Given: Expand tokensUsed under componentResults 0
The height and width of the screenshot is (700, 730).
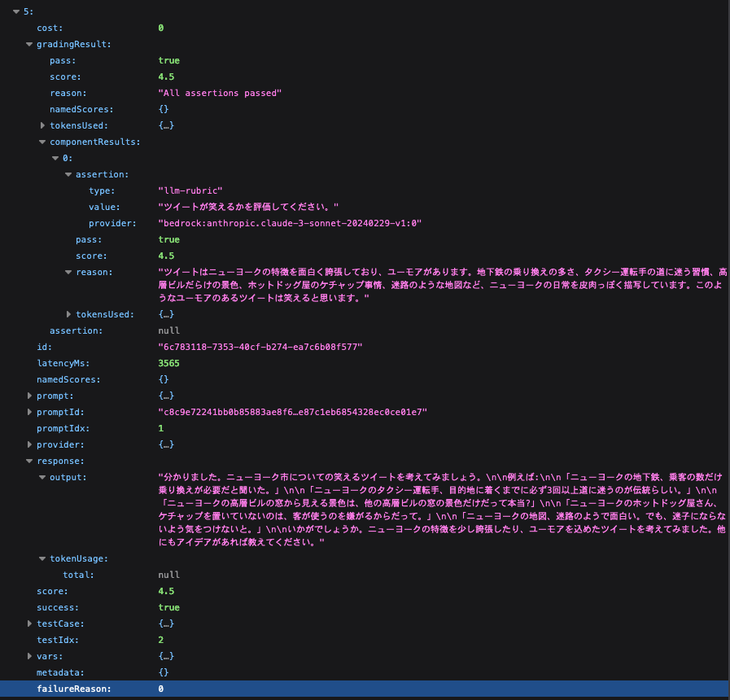Looking at the screenshot, I should (68, 314).
